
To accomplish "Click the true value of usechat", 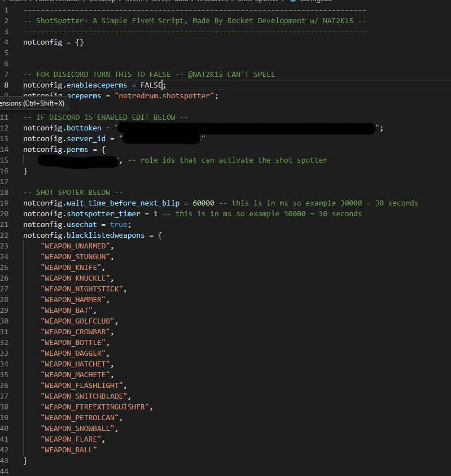I will (x=119, y=224).
